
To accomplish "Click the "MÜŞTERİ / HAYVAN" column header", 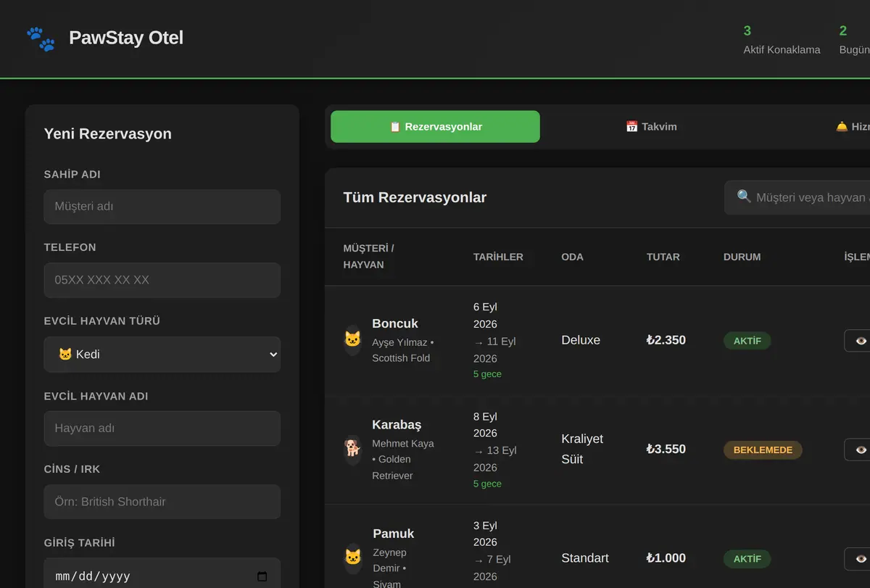I will [x=369, y=257].
